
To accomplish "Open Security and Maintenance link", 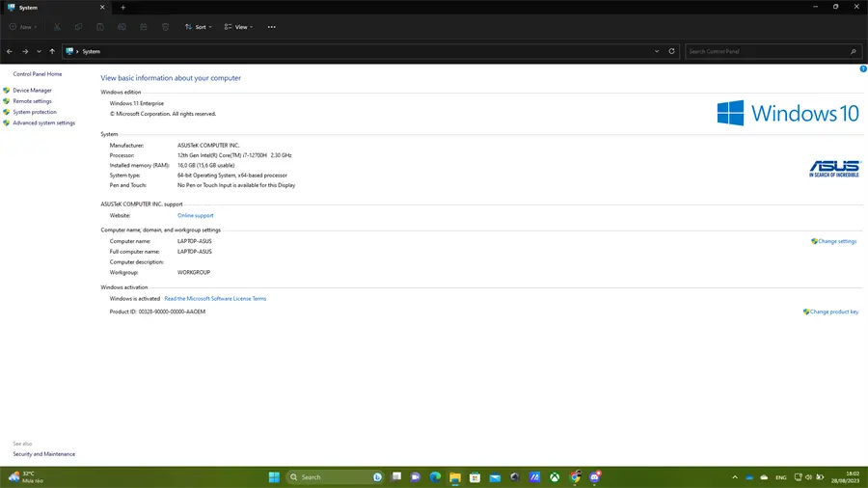I will click(43, 453).
